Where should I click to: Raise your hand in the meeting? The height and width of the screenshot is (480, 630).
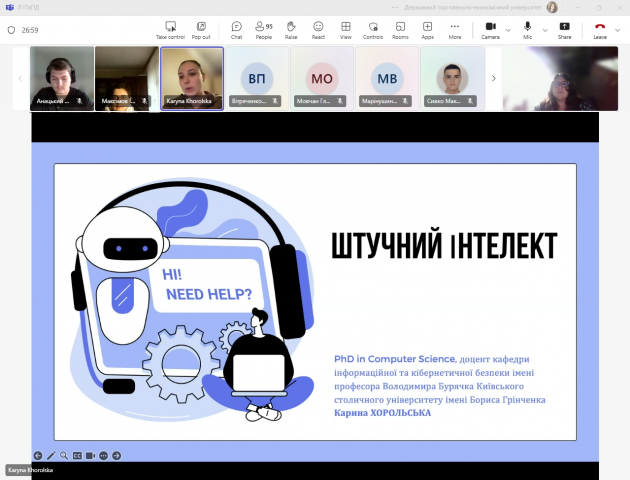[x=291, y=29]
